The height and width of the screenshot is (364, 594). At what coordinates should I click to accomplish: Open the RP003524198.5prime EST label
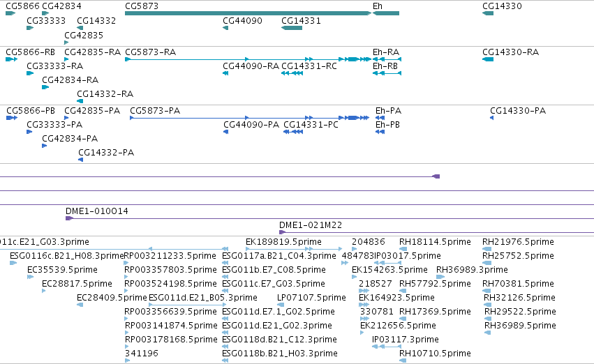[x=170, y=284]
